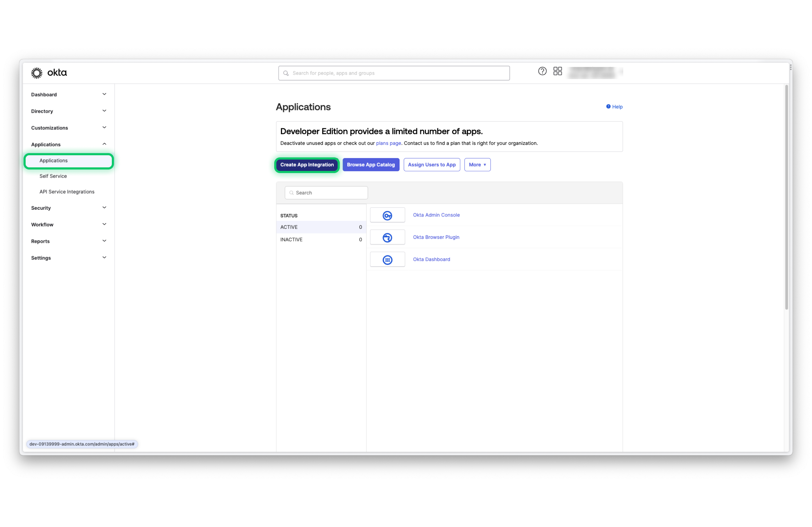Image resolution: width=812 pixels, height=527 pixels.
Task: Click the Settings sidebar label
Action: 41,258
